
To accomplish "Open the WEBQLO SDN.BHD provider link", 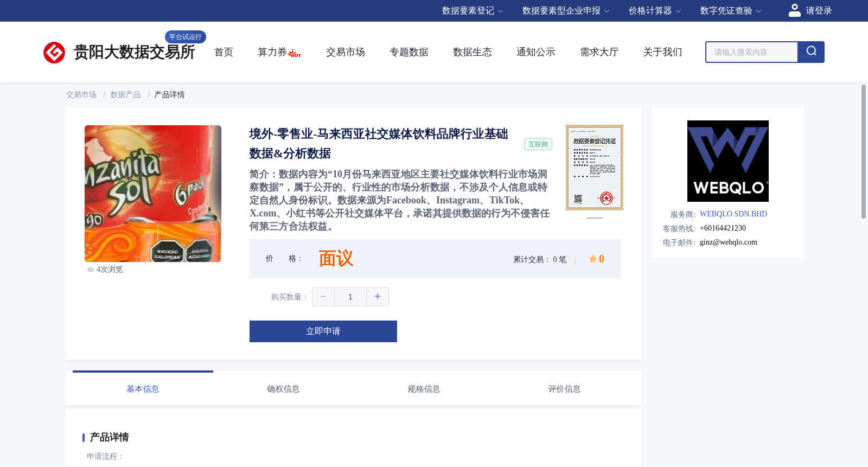I will tap(733, 214).
